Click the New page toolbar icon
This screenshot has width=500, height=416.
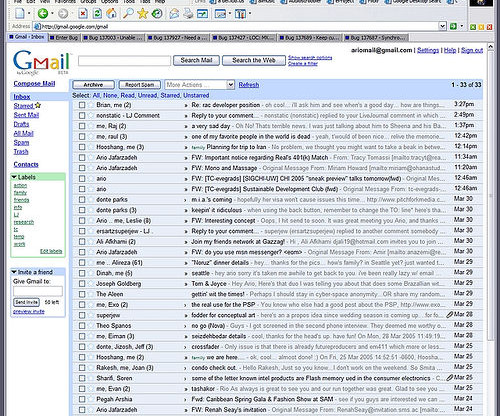[20, 14]
